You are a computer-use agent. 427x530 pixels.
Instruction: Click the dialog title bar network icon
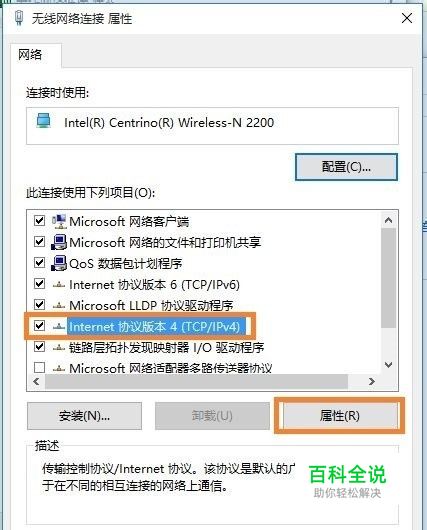tap(19, 18)
